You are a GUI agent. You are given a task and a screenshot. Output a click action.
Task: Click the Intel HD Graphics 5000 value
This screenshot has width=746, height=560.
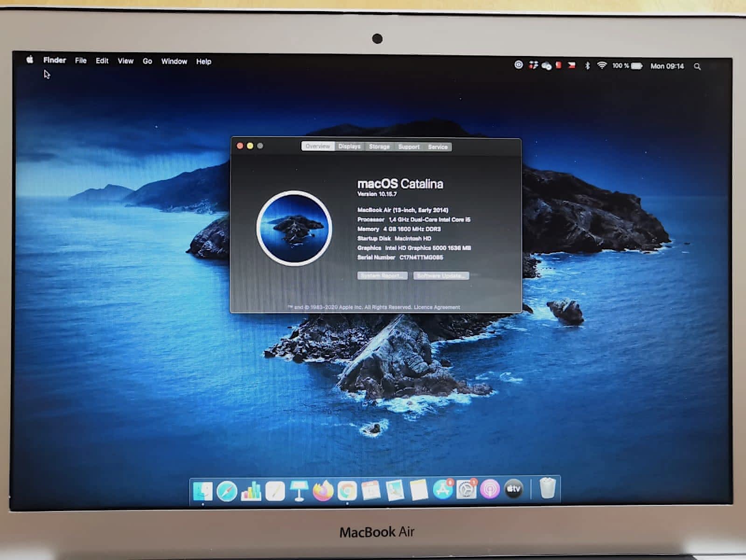point(428,248)
